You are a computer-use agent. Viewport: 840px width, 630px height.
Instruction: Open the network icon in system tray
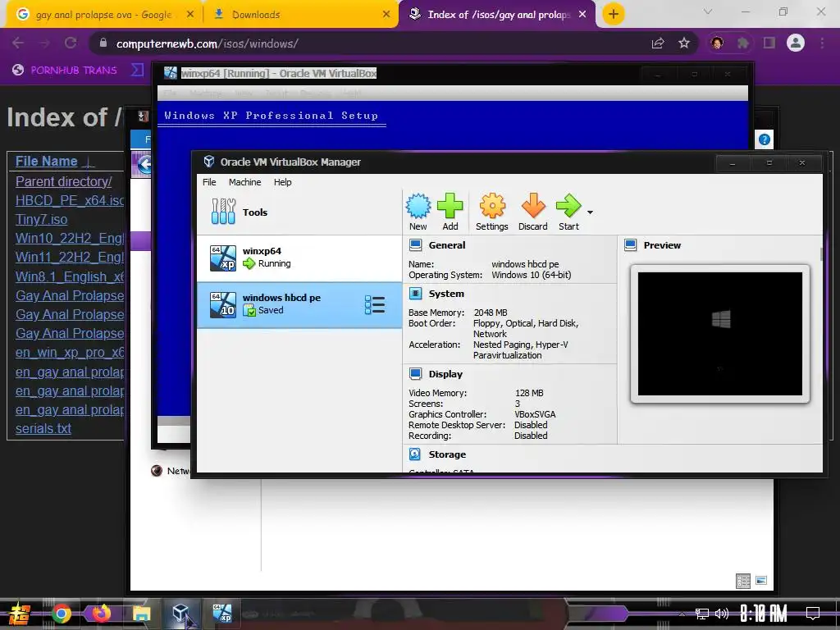point(701,614)
